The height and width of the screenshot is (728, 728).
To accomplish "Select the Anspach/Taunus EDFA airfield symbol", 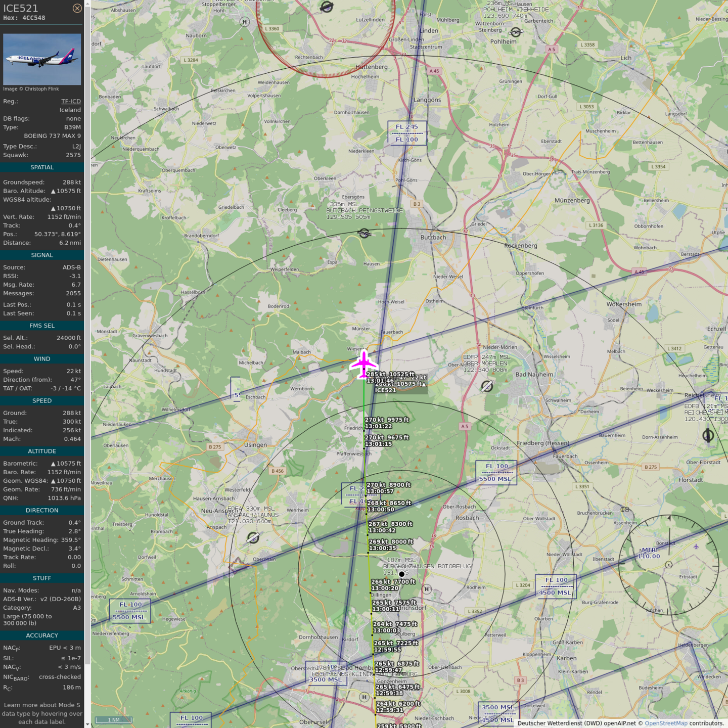I will (253, 538).
